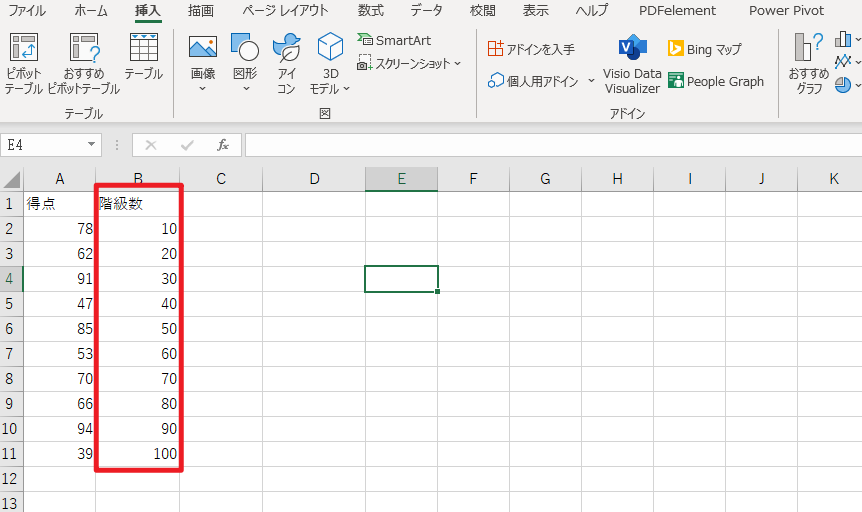Select column E header

click(x=401, y=179)
